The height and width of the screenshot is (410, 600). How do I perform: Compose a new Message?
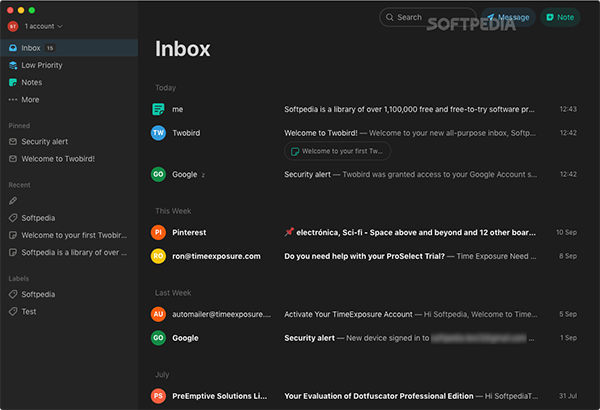508,17
